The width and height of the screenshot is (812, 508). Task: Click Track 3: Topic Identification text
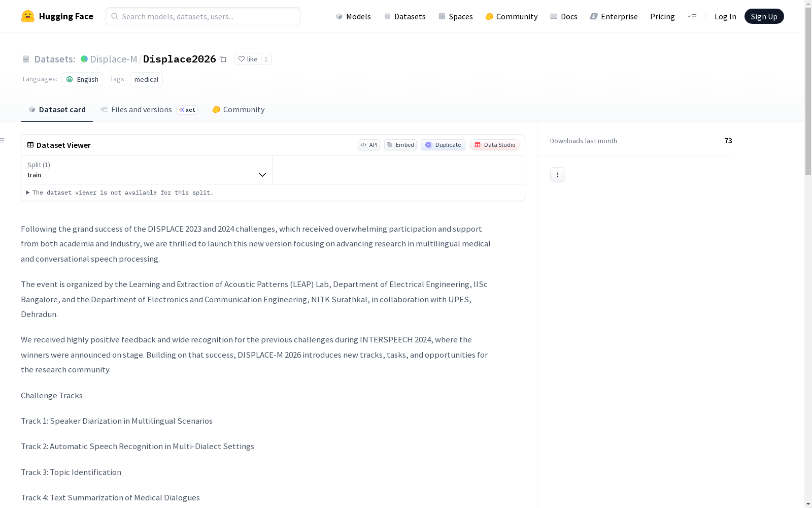pos(71,472)
